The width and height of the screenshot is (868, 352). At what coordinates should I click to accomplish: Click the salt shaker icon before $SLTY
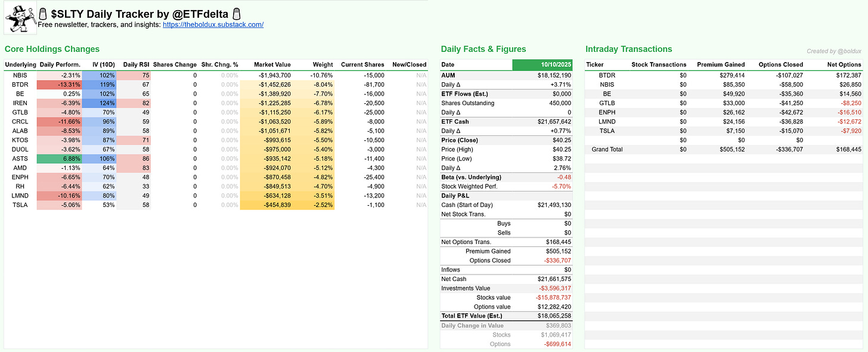(x=43, y=13)
